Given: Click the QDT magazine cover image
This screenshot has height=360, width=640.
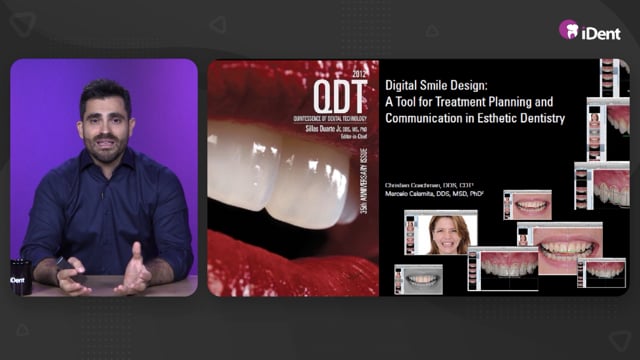Looking at the screenshot, I should point(293,178).
